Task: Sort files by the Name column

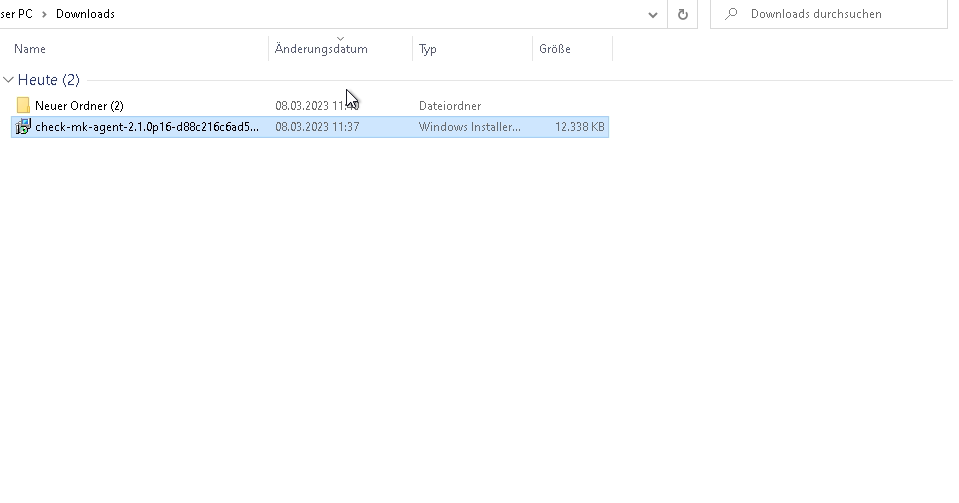Action: 30,49
